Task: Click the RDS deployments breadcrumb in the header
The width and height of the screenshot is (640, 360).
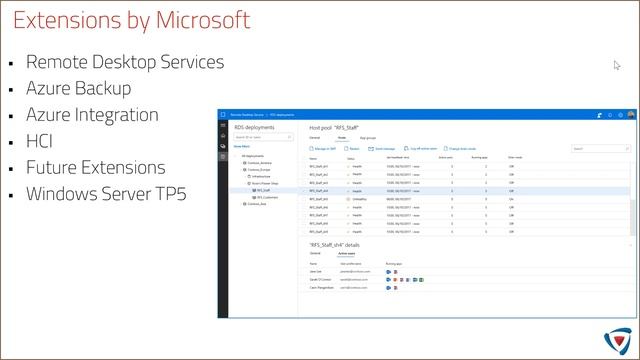Action: pyautogui.click(x=282, y=115)
